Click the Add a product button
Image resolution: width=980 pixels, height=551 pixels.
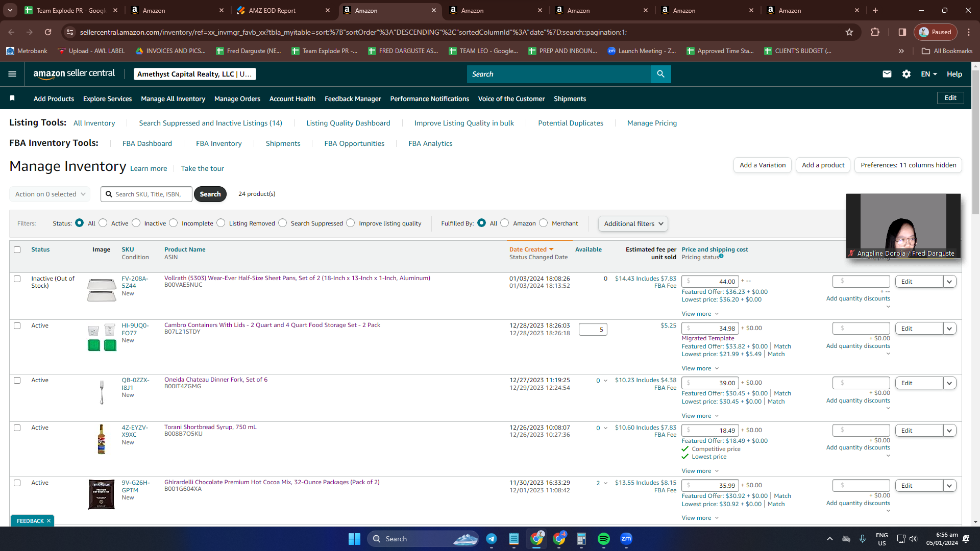coord(823,165)
